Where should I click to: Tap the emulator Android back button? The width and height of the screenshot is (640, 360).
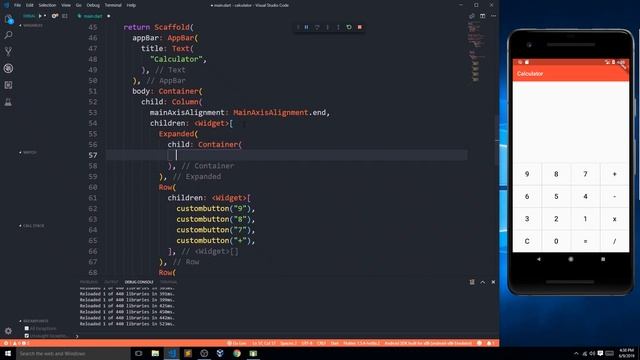click(539, 259)
